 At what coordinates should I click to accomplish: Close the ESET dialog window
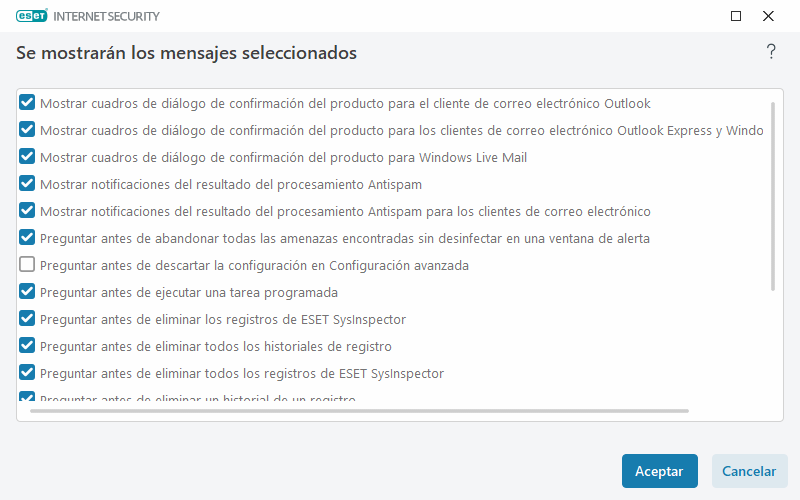(x=768, y=16)
